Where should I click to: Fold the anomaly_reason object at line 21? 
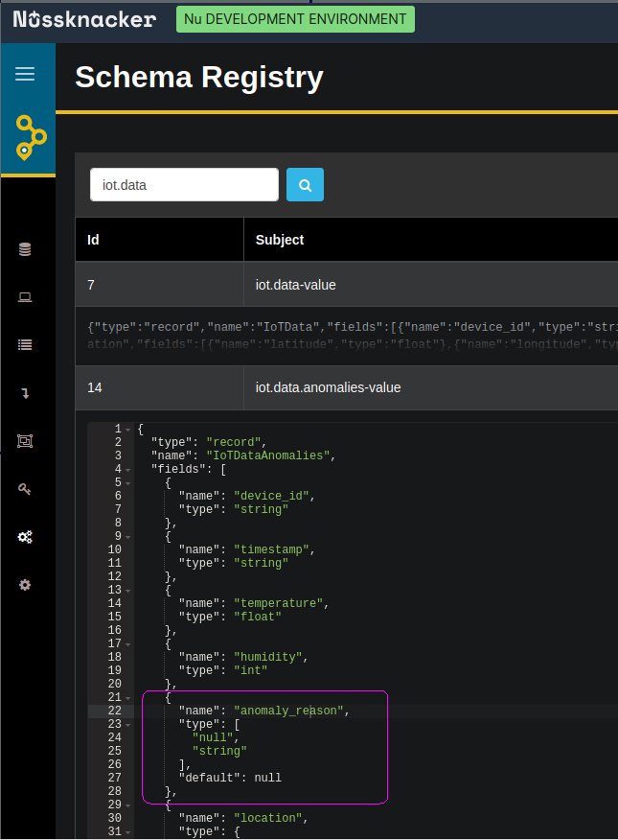(128, 698)
